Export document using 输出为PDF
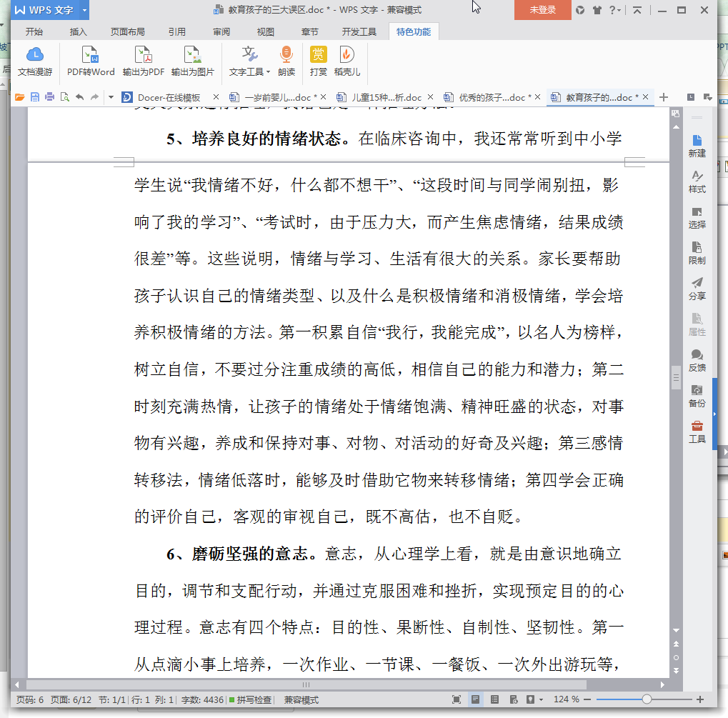Viewport: 728px width, 718px height. pos(143,61)
